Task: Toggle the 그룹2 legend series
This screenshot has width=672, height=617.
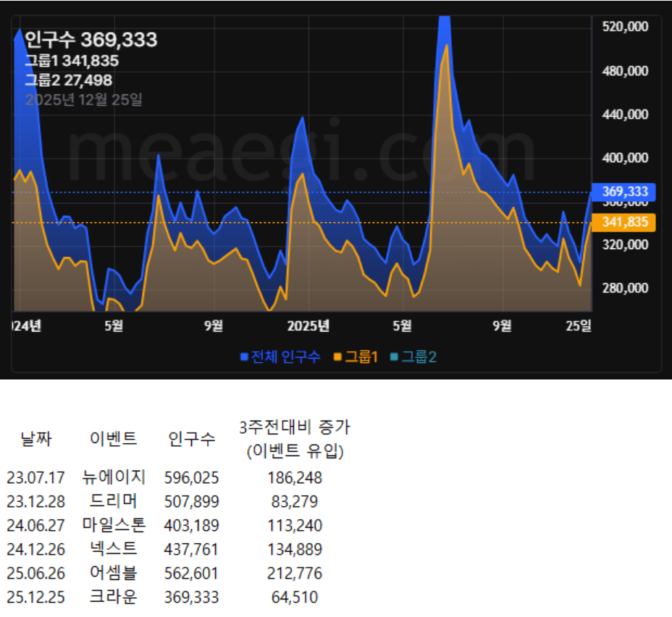Action: pyautogui.click(x=413, y=357)
